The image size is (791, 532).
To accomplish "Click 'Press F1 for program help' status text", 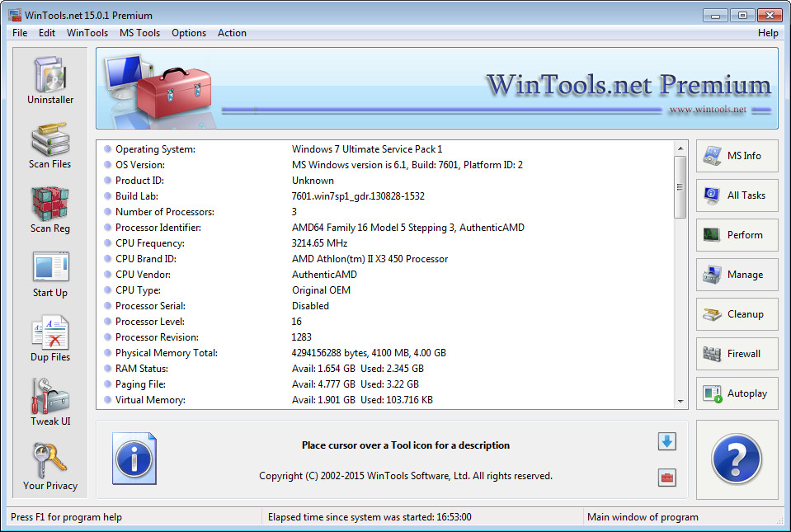I will coord(66,517).
